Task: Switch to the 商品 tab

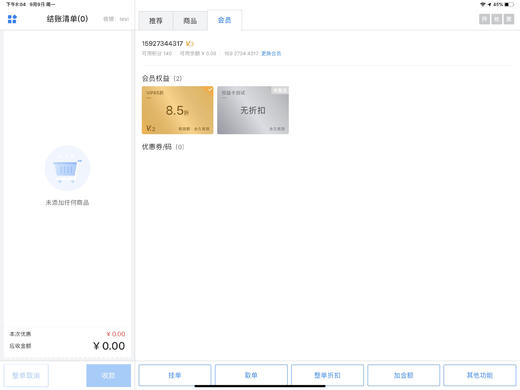Action: 190,21
